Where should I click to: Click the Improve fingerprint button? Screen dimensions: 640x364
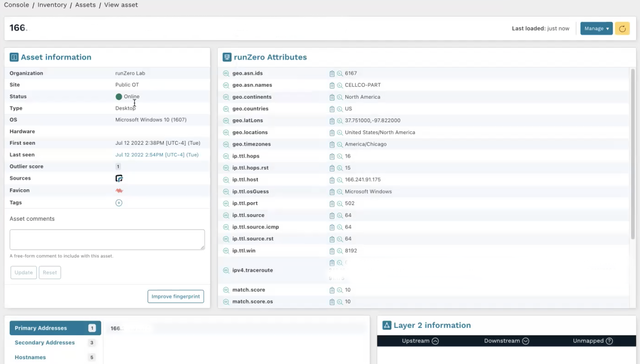point(176,296)
